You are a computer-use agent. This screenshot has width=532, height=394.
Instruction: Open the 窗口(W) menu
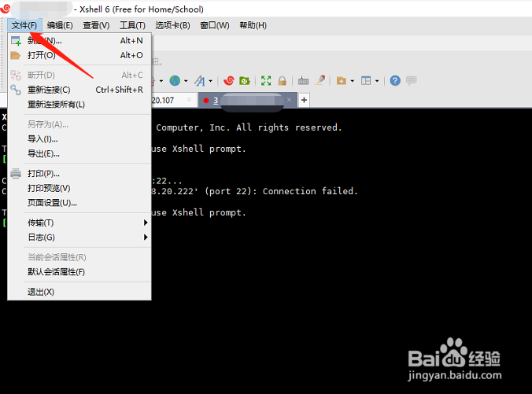(215, 25)
